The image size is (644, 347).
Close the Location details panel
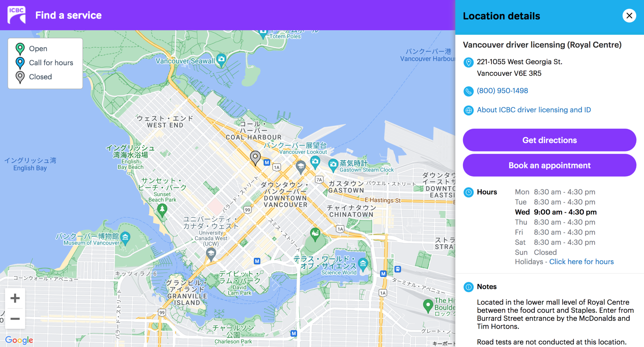tap(629, 15)
